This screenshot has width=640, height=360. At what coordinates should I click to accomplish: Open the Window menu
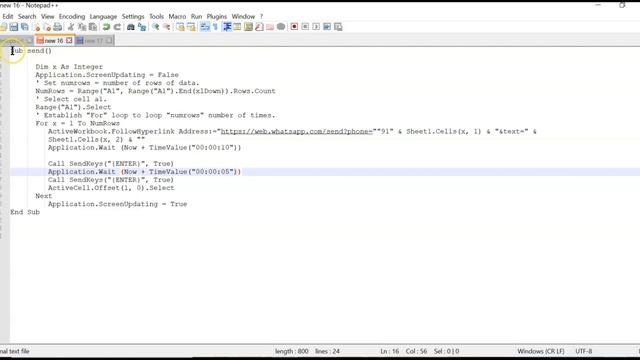243,16
